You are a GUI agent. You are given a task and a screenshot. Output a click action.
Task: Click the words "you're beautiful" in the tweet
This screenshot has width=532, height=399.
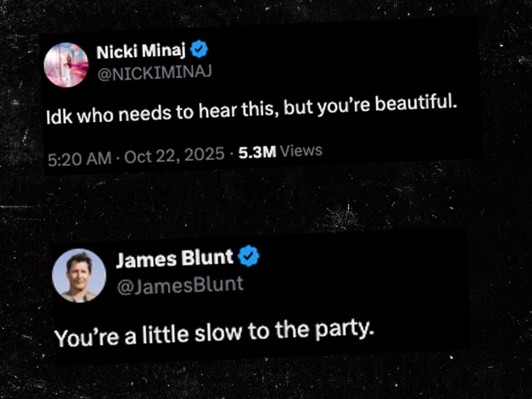pos(387,104)
